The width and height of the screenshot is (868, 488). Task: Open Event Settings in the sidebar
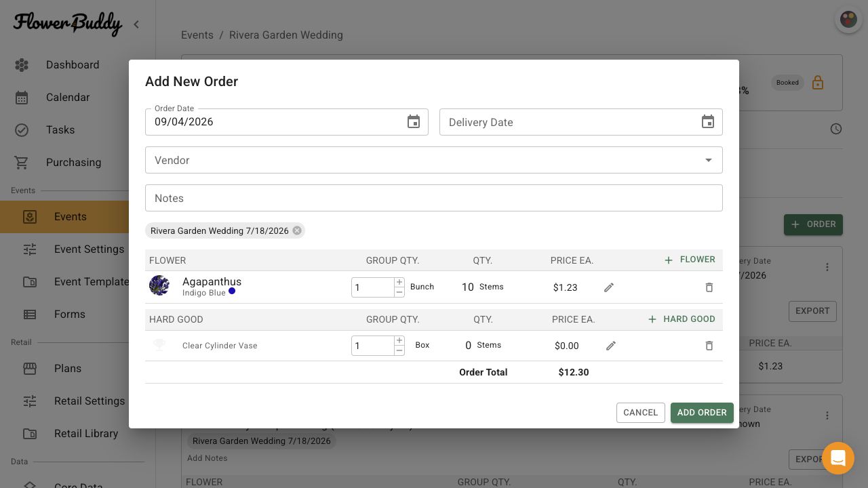click(x=89, y=249)
